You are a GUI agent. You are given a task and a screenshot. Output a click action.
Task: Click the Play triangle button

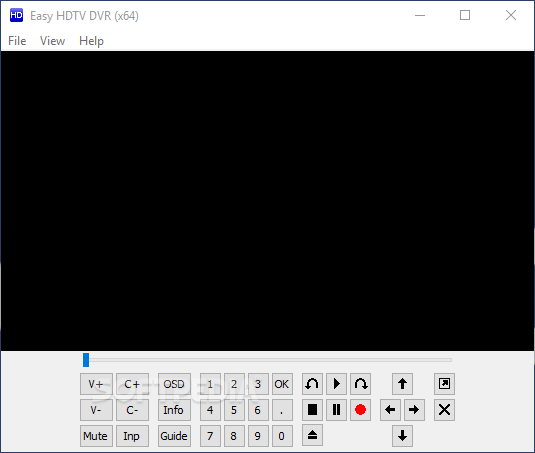click(336, 384)
